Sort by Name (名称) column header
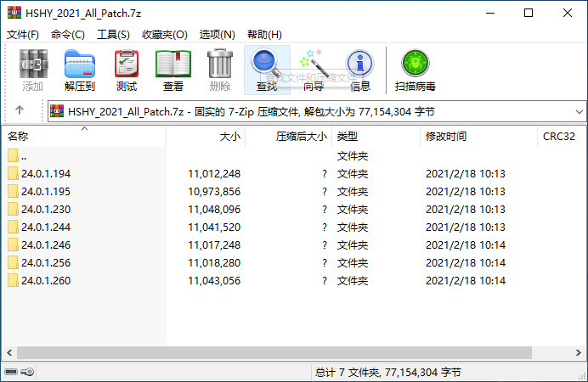The width and height of the screenshot is (588, 382). tap(83, 137)
